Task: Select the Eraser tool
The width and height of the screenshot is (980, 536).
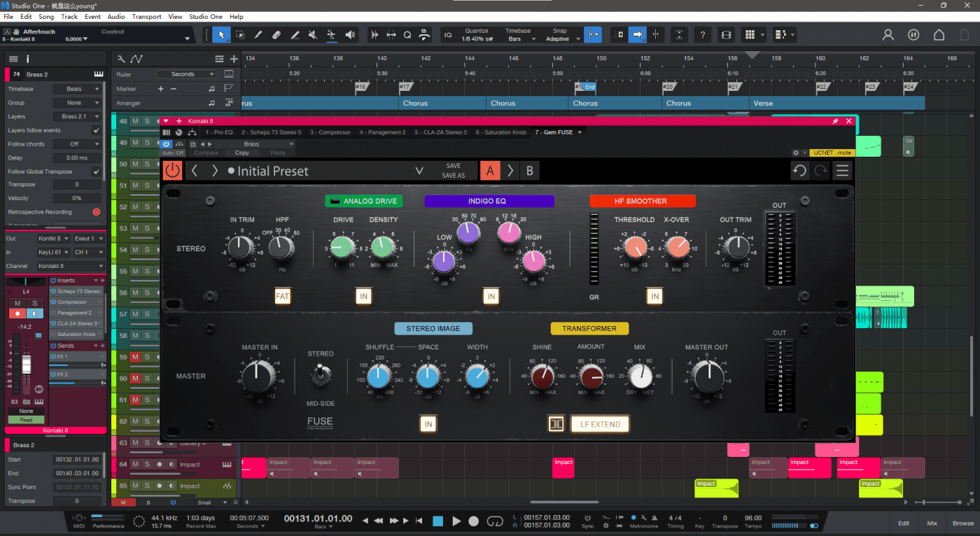Action: point(276,34)
